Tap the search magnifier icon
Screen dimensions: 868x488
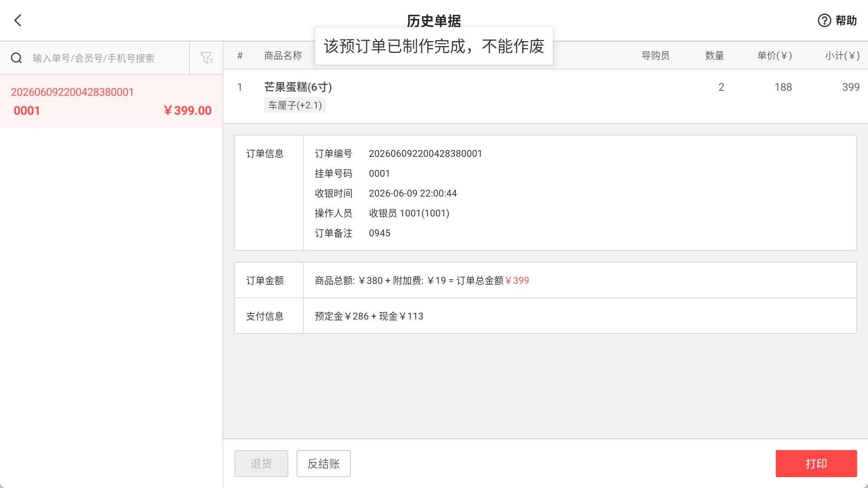click(x=16, y=58)
